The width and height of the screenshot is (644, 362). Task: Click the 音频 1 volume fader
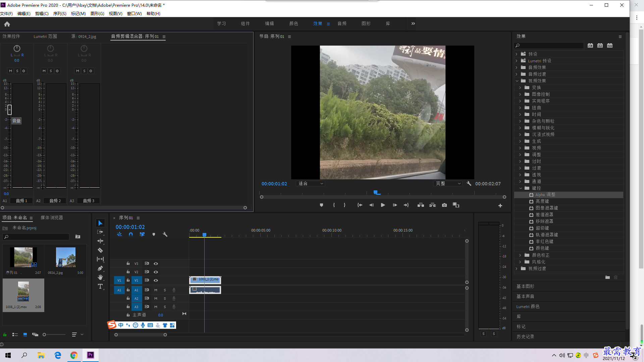click(x=9, y=109)
